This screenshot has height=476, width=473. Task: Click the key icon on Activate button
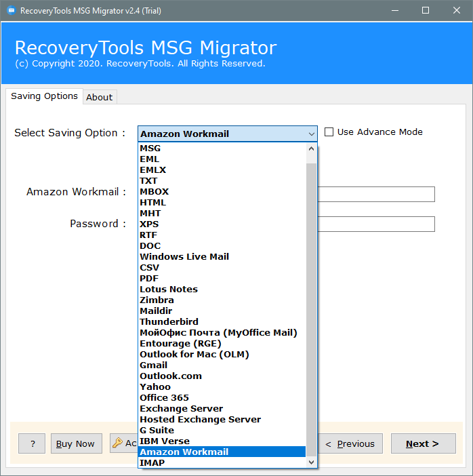tap(117, 443)
